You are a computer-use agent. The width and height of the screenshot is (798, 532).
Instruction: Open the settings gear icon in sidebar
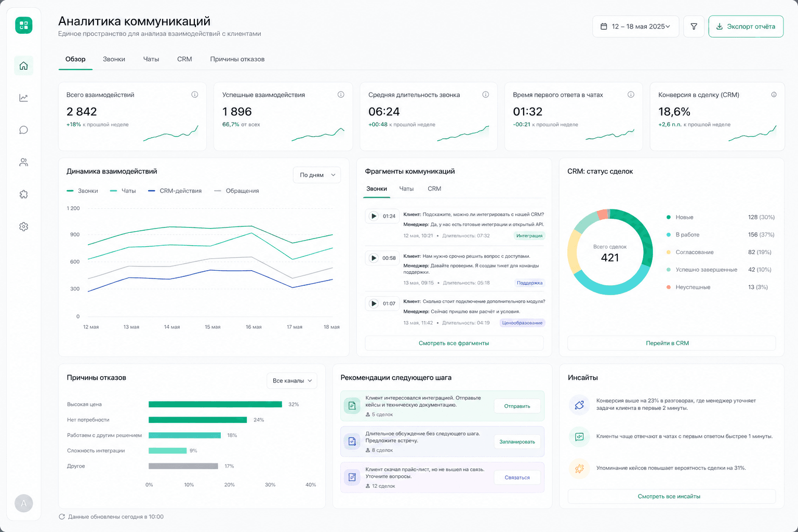[23, 227]
